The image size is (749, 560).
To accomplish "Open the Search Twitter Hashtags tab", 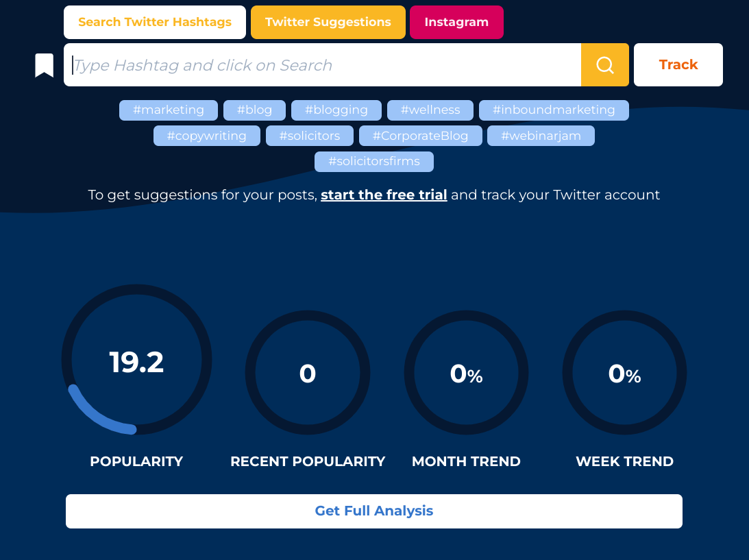I will [155, 22].
